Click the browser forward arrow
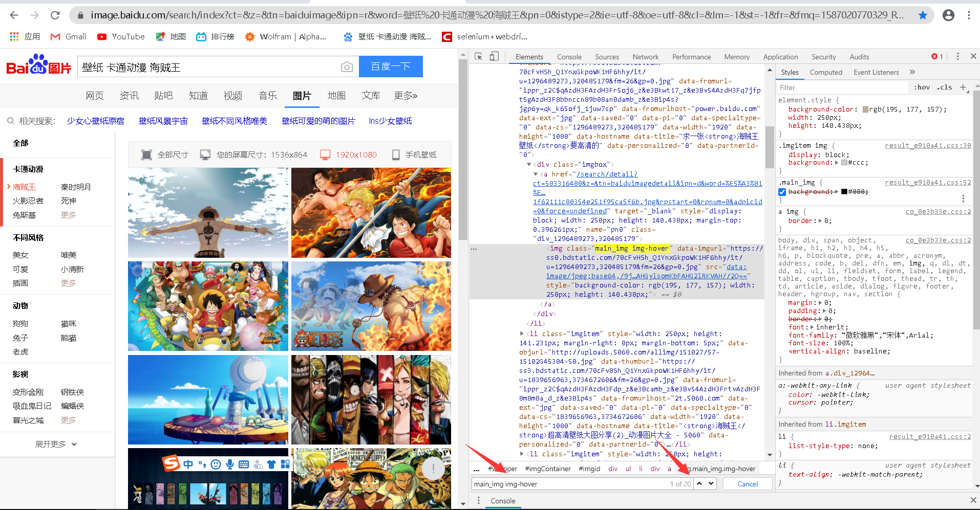This screenshot has width=980, height=510. click(34, 15)
